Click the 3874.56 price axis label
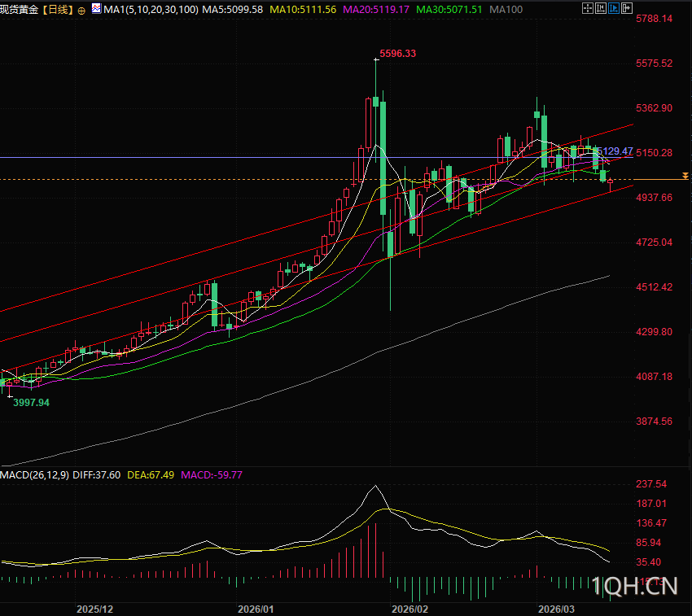Screen dimensions: 692x616 coord(655,421)
